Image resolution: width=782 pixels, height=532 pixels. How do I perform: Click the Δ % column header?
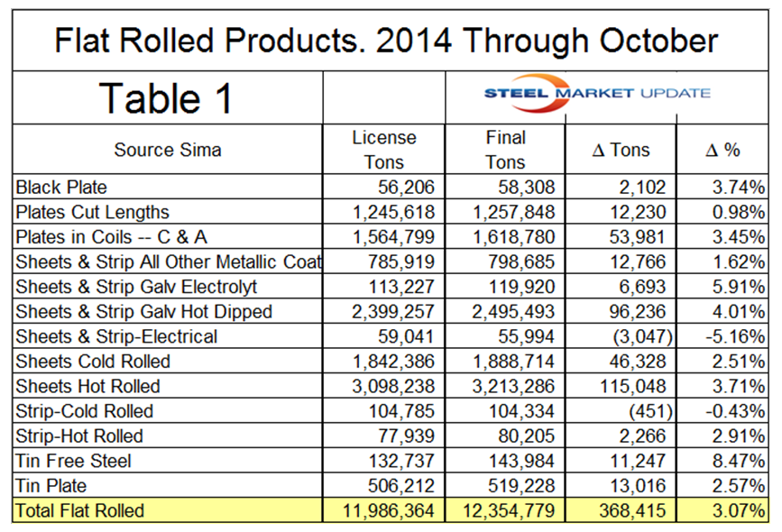coord(722,150)
